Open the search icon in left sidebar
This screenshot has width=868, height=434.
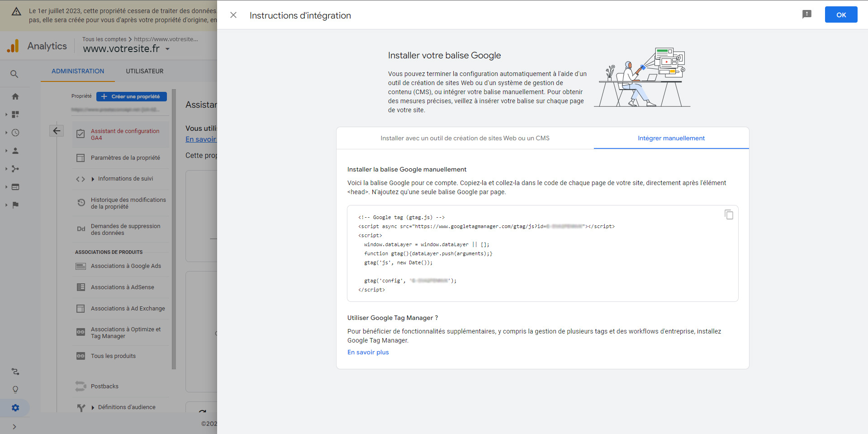tap(14, 74)
